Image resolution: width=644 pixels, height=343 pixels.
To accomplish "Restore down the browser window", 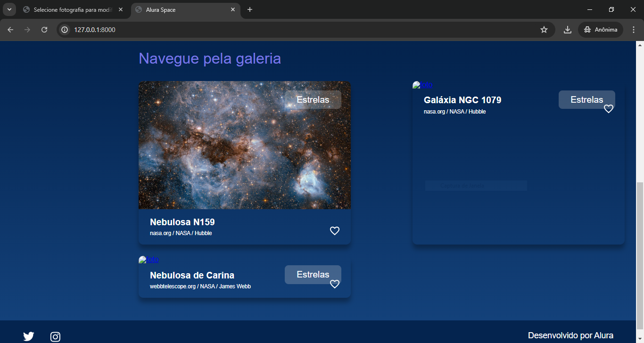I will click(611, 9).
